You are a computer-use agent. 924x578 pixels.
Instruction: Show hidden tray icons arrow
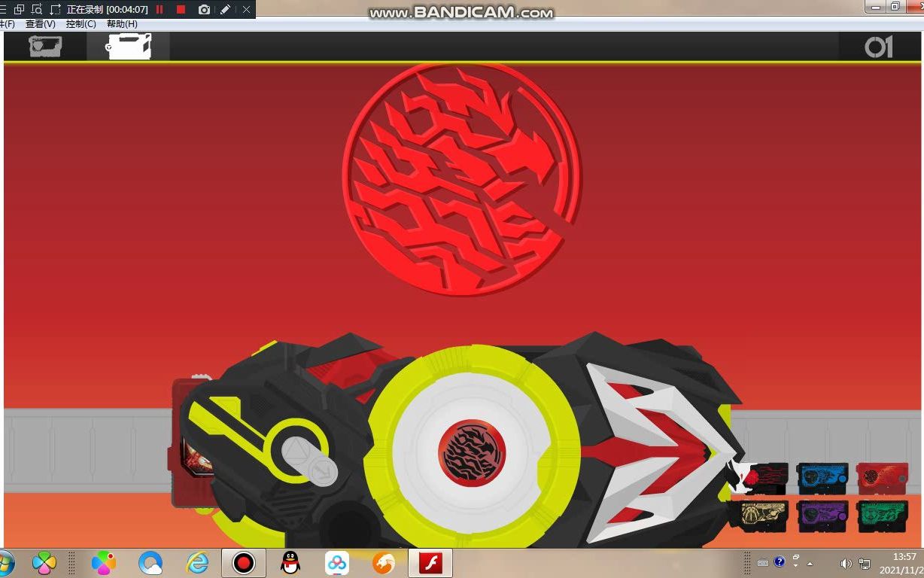click(x=810, y=564)
